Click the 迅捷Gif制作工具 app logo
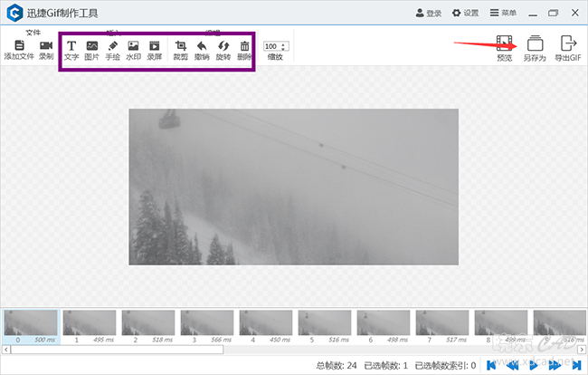Screen dimensions: 588x375 (x=14, y=14)
